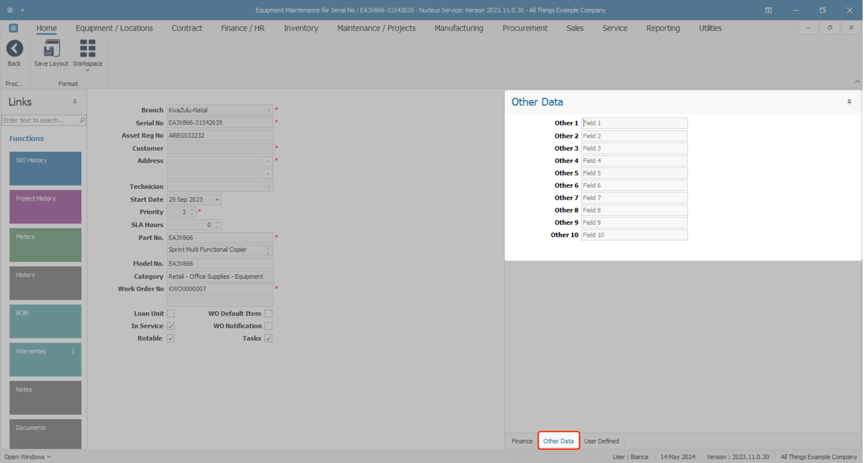The height and width of the screenshot is (463, 868).
Task: Click the ribbon application menu icon
Action: 13,28
